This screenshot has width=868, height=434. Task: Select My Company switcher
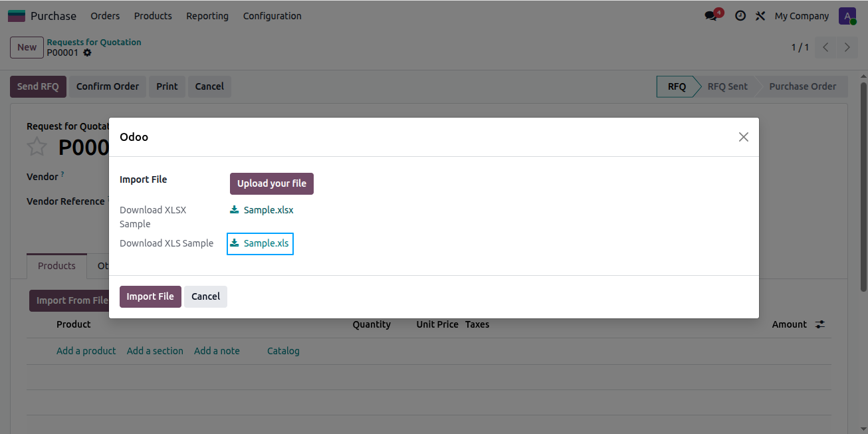click(x=802, y=16)
